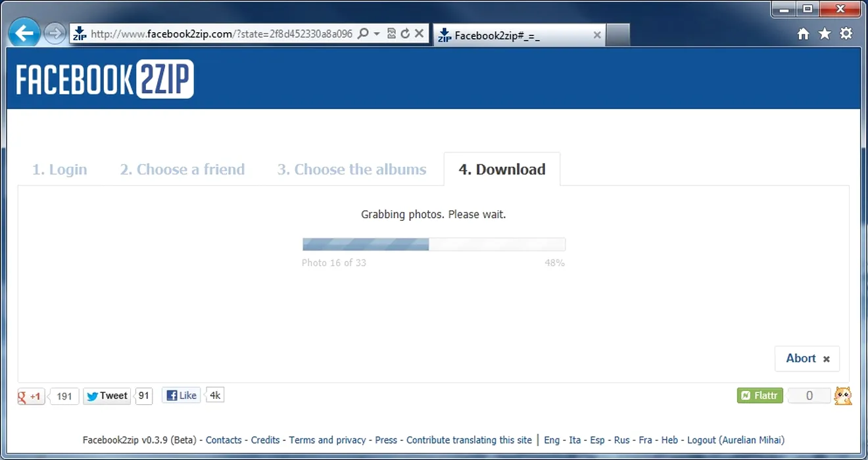Click the browser back arrow button
Viewport: 868px width, 460px height.
point(24,33)
